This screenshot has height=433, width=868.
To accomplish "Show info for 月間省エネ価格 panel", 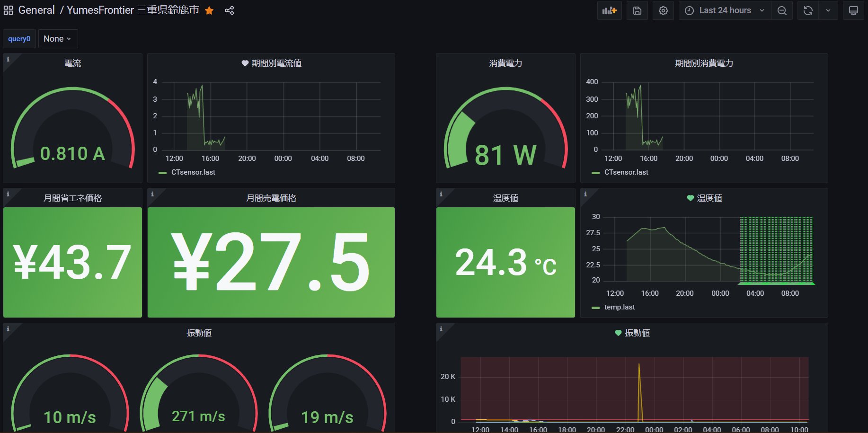I will click(8, 194).
